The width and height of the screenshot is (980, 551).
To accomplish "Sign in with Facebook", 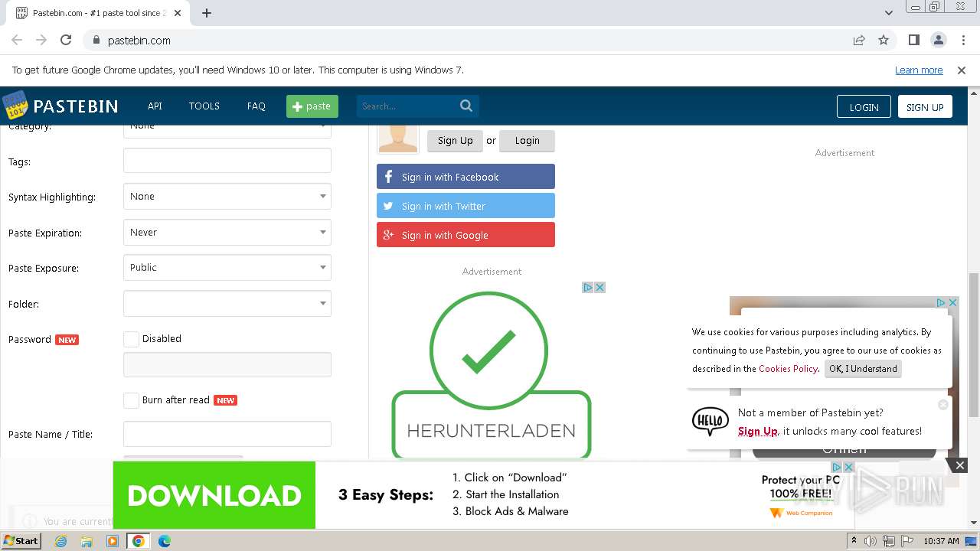I will click(x=465, y=177).
